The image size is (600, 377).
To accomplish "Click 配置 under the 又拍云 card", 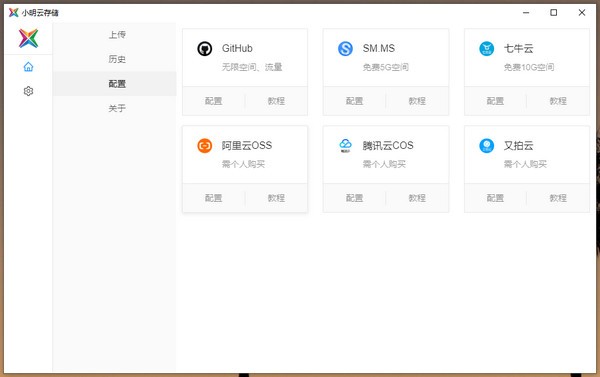I will (x=495, y=198).
